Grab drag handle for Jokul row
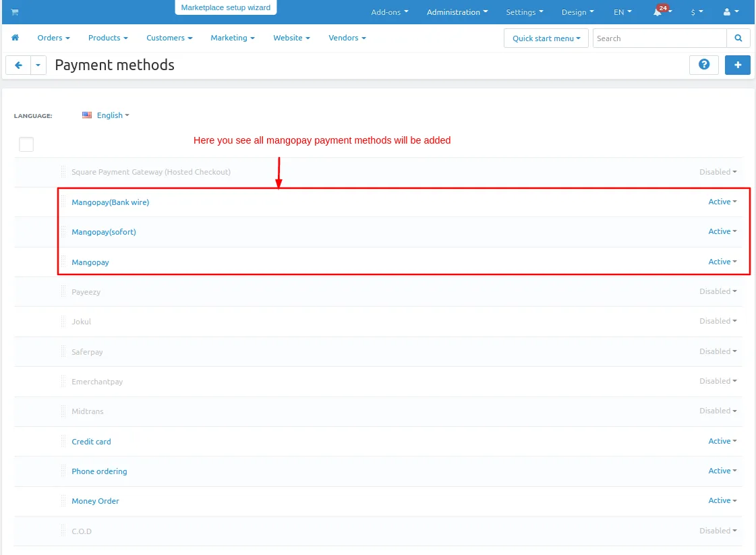Viewport: 756px width, 555px height. [x=63, y=322]
